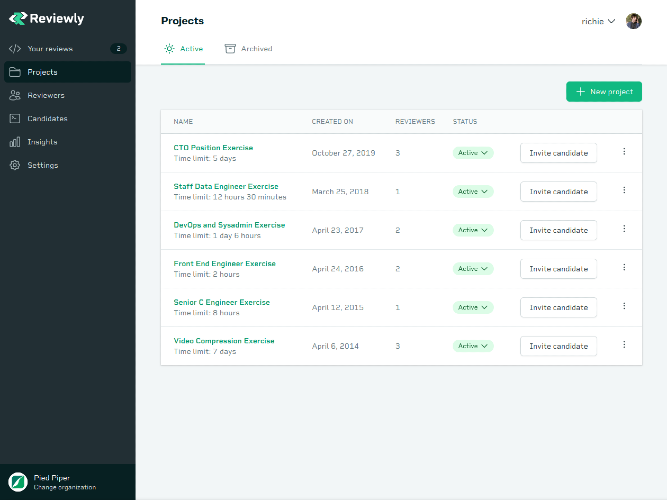
Task: Select Projects in the sidebar
Action: coord(68,72)
